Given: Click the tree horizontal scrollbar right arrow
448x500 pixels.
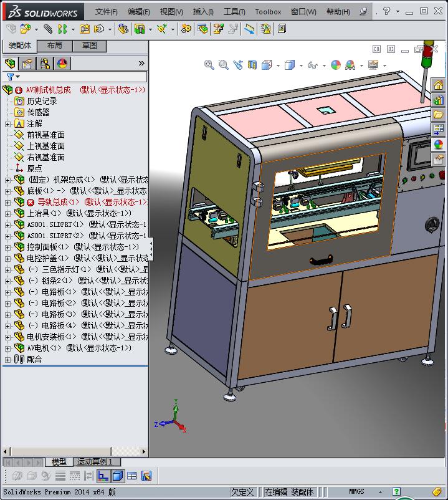Looking at the screenshot, I should 143,451.
